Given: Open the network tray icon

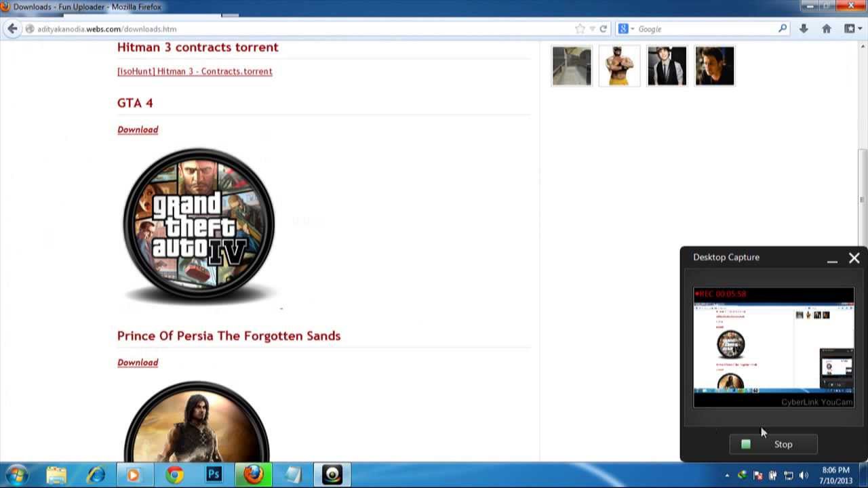Looking at the screenshot, I should 788,476.
